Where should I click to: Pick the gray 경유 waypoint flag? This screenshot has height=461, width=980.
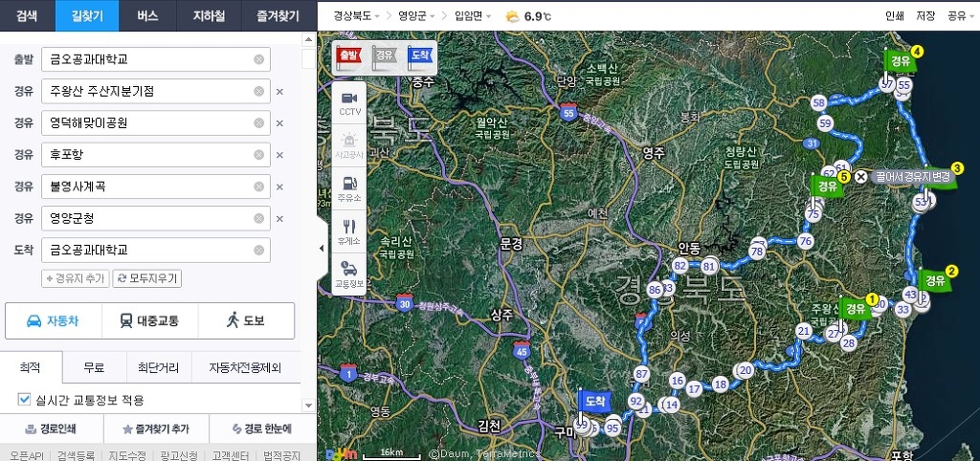(384, 56)
